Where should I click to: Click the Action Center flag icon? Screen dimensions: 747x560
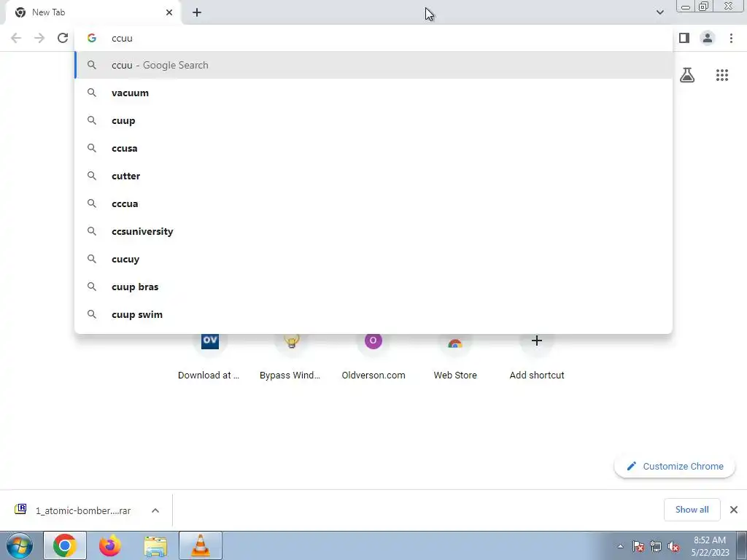coord(638,547)
